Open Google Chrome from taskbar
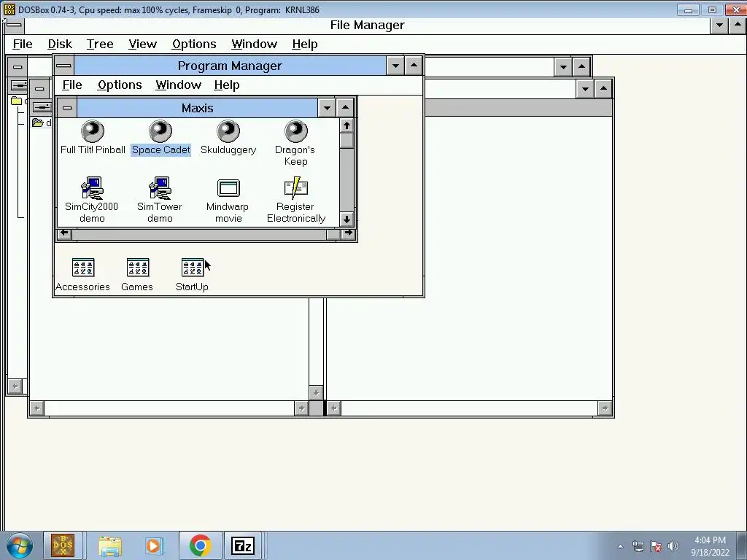Screen dimensions: 747x560 click(200, 545)
